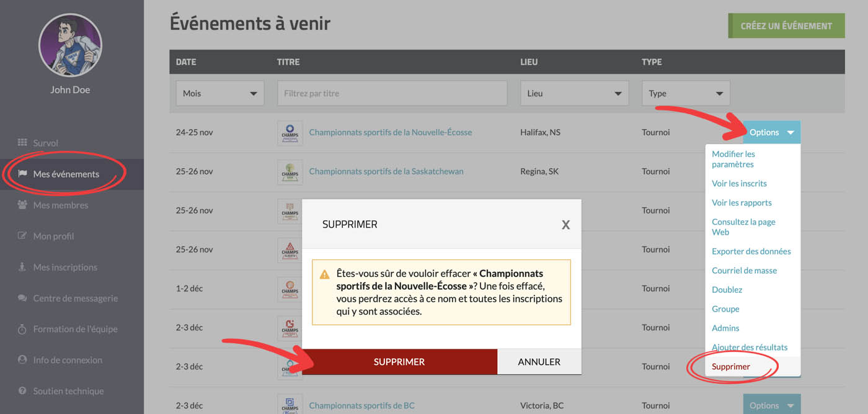Image resolution: width=868 pixels, height=414 pixels.
Task: Open Championnats sportifs de la Saskatchewan link
Action: coord(386,171)
